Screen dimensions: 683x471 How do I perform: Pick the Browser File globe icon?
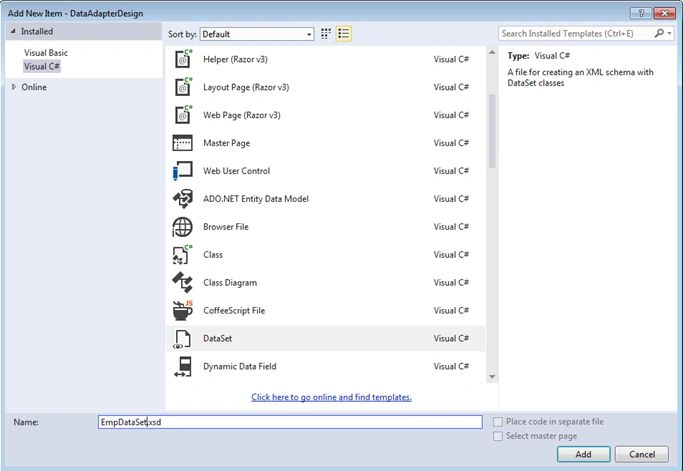tap(182, 227)
